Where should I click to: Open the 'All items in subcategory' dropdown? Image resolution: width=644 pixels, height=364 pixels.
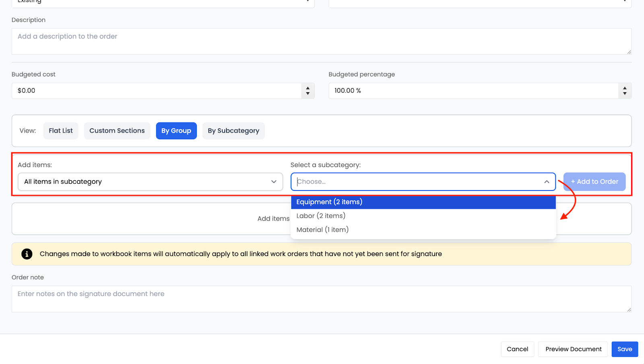click(150, 182)
